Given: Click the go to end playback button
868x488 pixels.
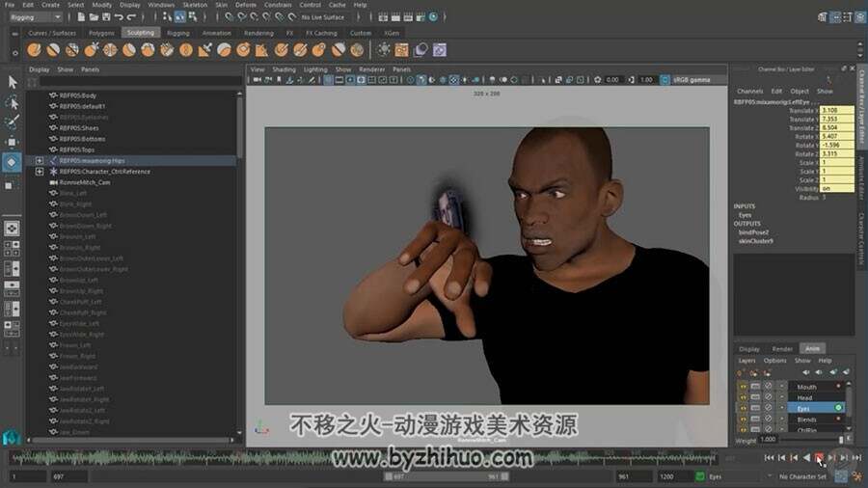Looking at the screenshot, I should tap(856, 457).
